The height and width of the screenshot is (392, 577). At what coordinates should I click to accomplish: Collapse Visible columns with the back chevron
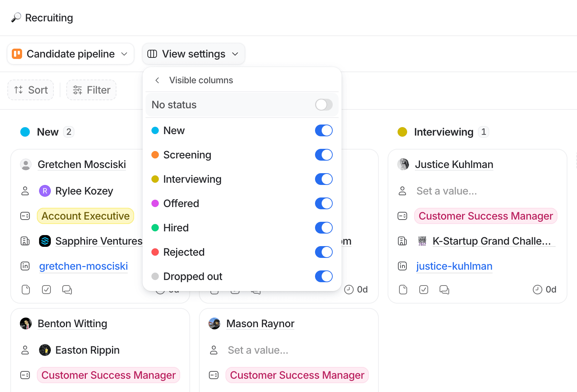pos(157,80)
